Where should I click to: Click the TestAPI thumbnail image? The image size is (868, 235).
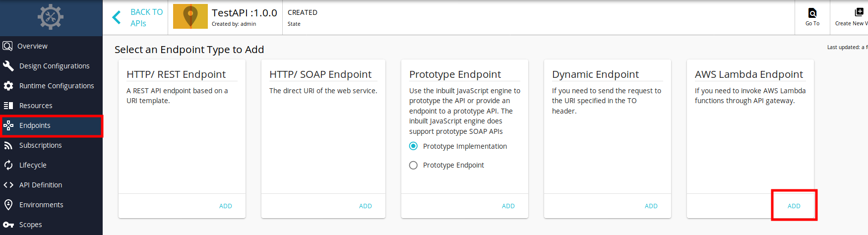point(190,16)
